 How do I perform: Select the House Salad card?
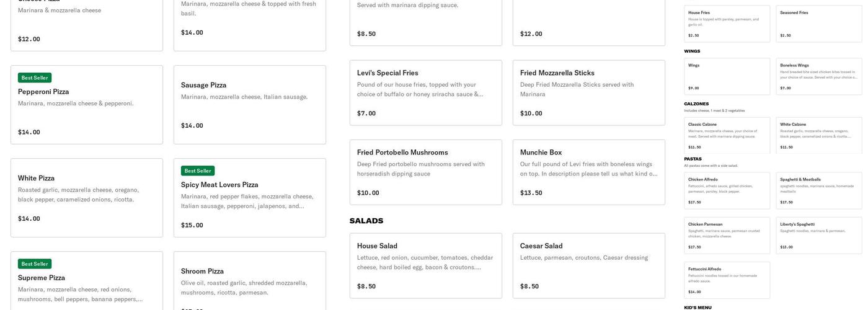pyautogui.click(x=425, y=265)
